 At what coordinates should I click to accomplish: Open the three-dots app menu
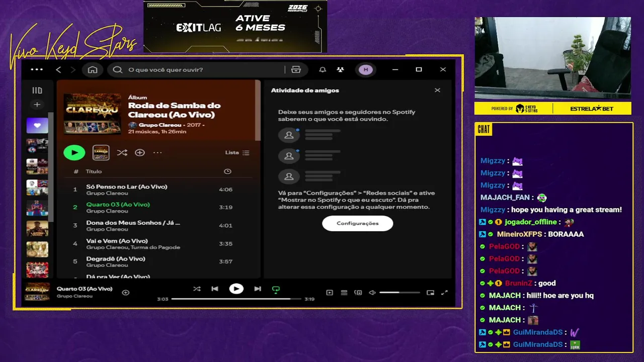tap(37, 69)
